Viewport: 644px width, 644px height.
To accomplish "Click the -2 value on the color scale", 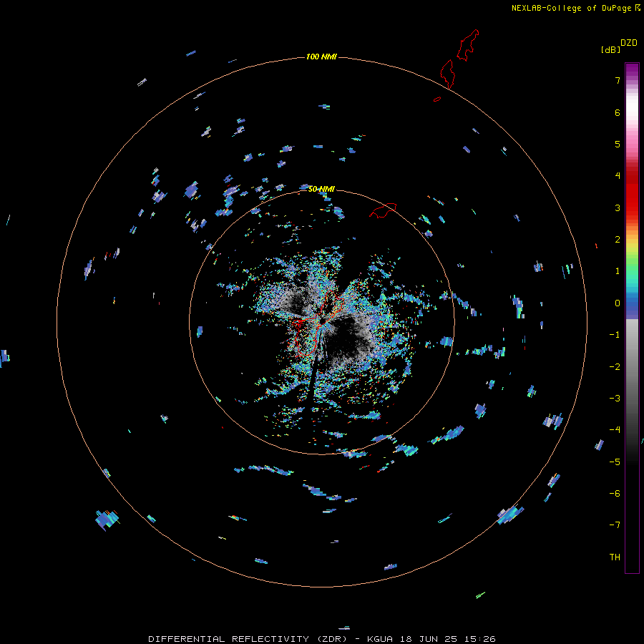I will [615, 367].
